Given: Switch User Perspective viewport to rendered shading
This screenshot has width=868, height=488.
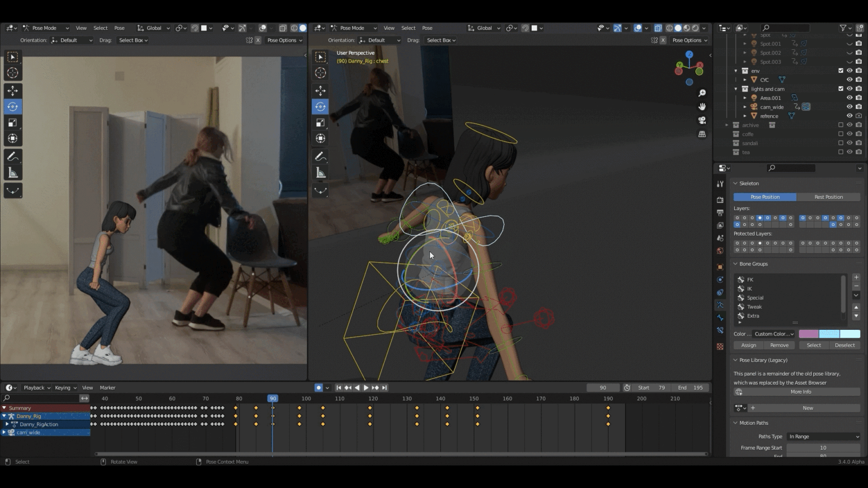Looking at the screenshot, I should click(x=695, y=28).
